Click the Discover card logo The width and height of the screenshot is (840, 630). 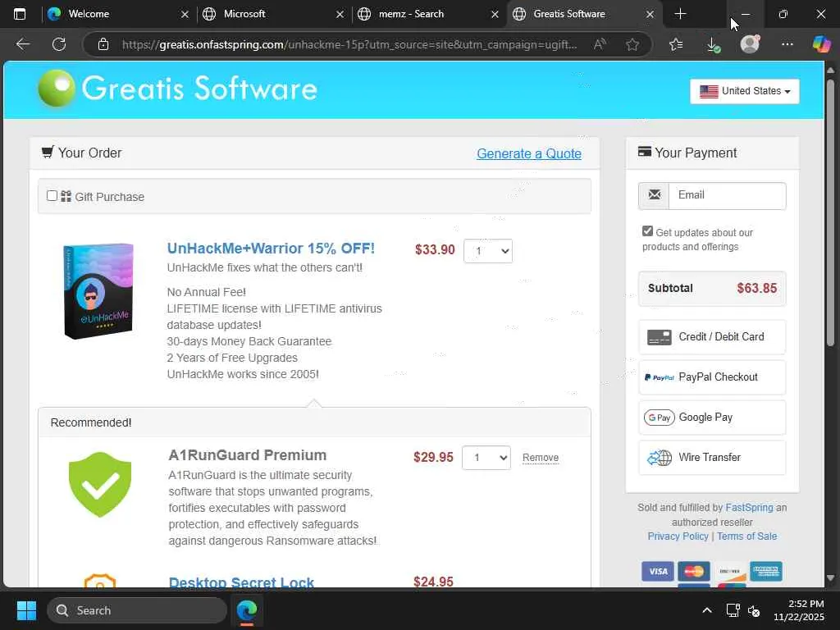[729, 572]
